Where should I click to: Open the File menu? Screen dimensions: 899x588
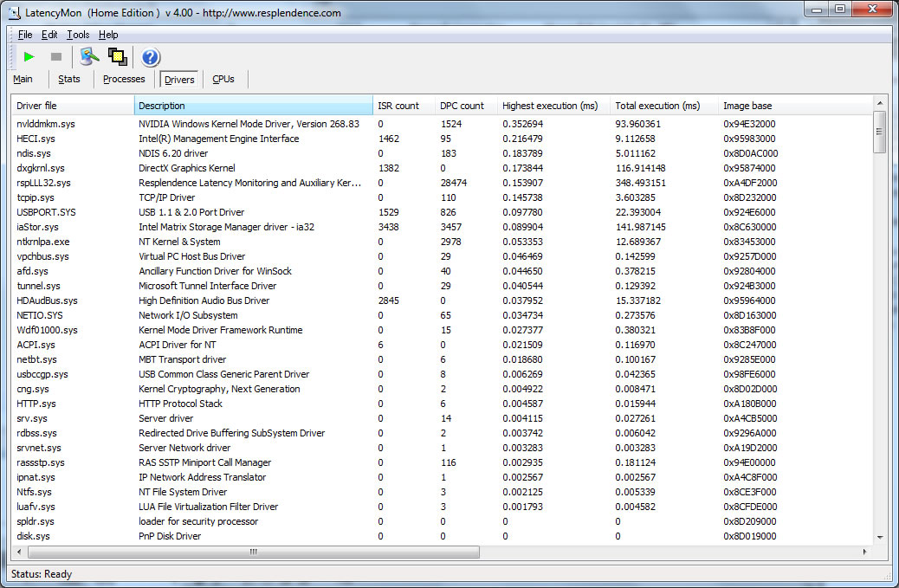click(25, 35)
